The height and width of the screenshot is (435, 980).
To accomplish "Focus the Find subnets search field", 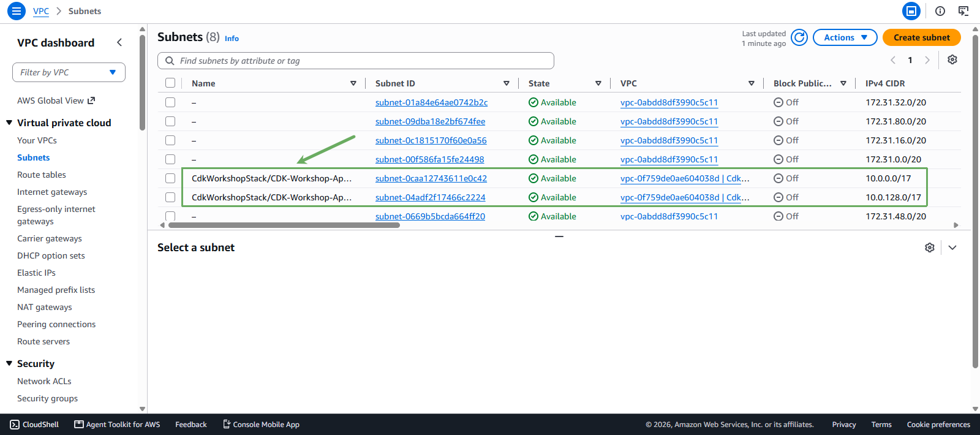I will pyautogui.click(x=356, y=61).
